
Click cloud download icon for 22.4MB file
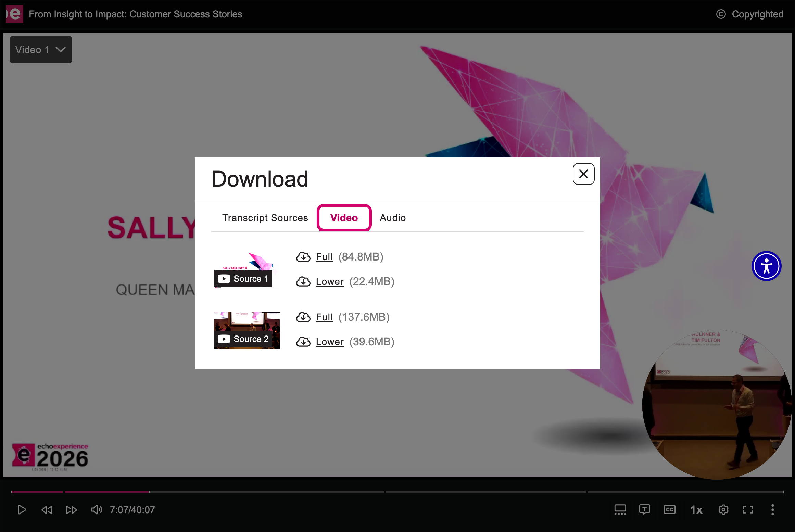point(303,281)
